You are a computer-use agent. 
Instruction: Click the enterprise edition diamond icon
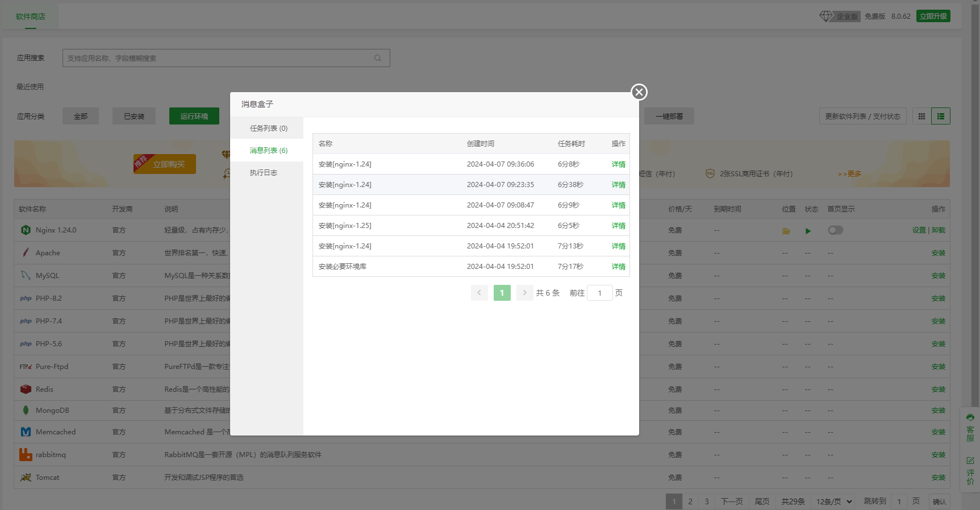click(x=826, y=16)
